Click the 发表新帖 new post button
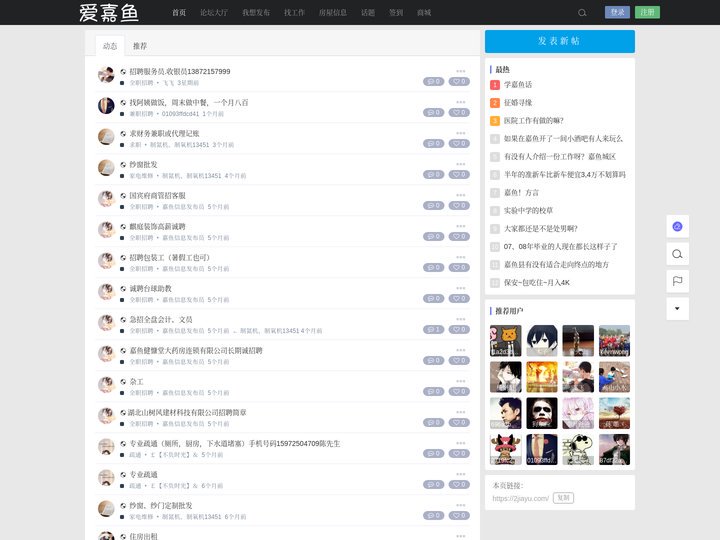Viewport: 720px width, 540px height. [560, 41]
